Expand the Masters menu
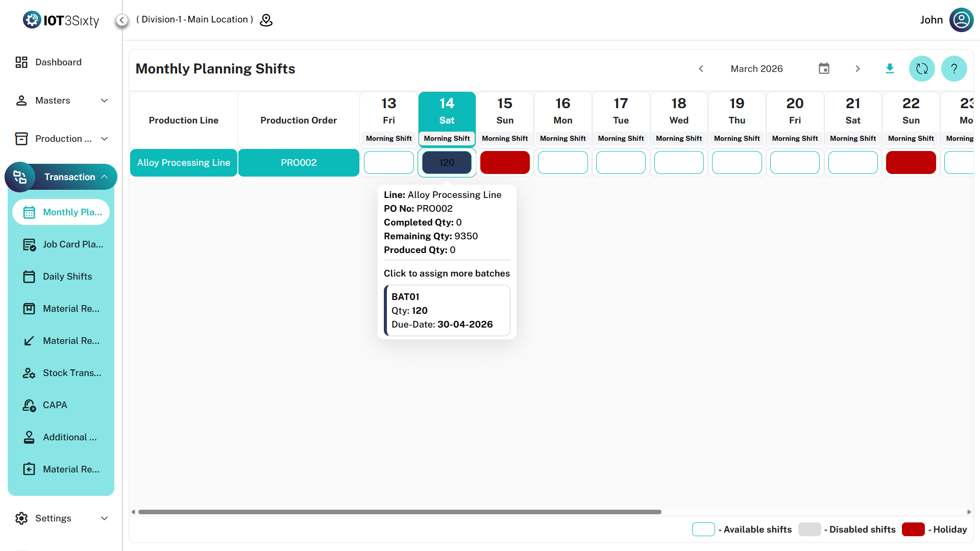The height and width of the screenshot is (551, 980). tap(61, 101)
